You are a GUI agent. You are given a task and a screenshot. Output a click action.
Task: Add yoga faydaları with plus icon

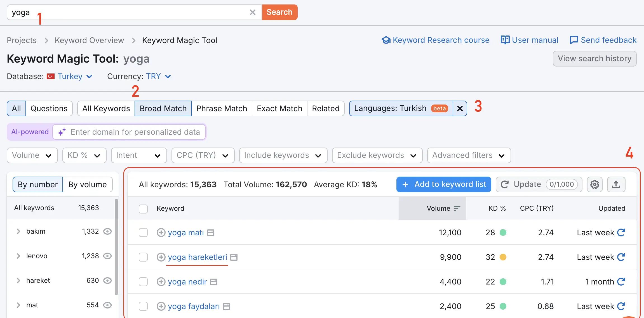[x=161, y=306]
